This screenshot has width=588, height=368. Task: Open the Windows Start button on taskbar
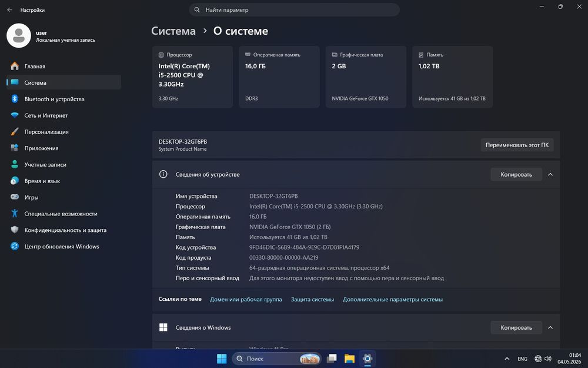pyautogui.click(x=222, y=359)
